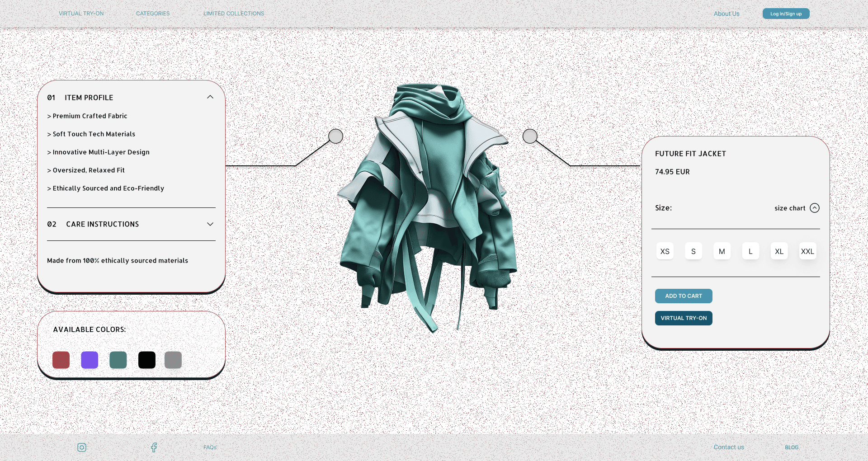This screenshot has height=461, width=868.
Task: Click 'Made from 100% ethically sourced materials'
Action: point(118,261)
